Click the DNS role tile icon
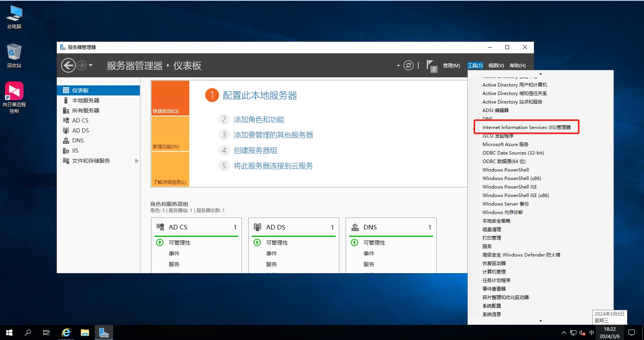644x340 pixels. [x=355, y=227]
